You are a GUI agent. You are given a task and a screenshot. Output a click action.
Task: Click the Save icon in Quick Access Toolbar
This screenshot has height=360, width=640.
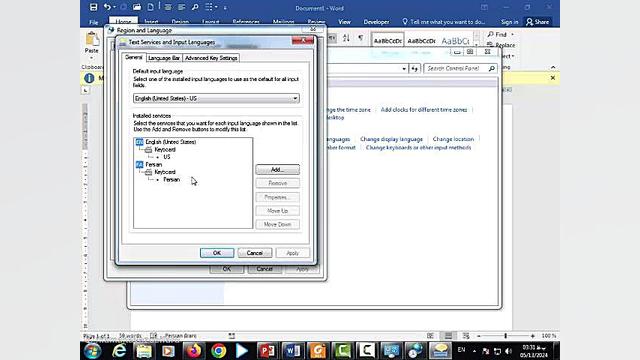[x=93, y=7]
